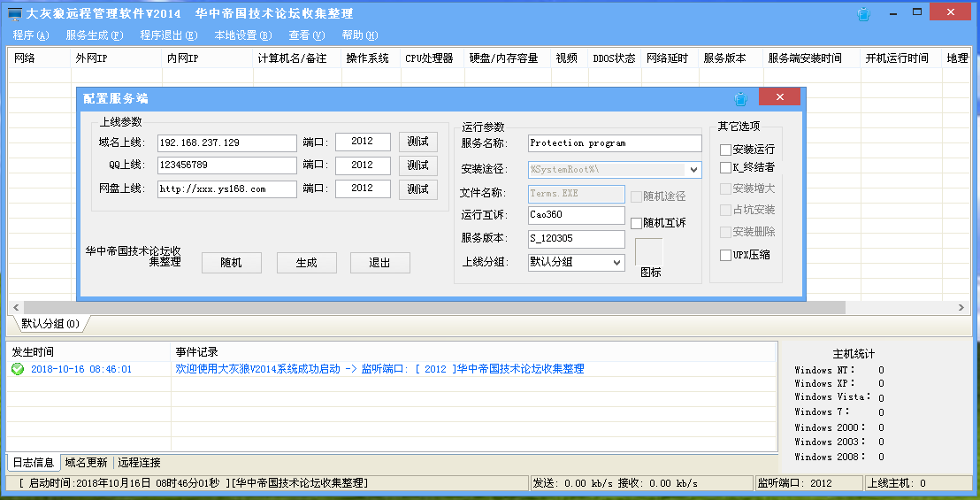Viewport: 980px width, 500px height.
Task: Click the app monitor icon in main title bar
Action: click(15, 14)
